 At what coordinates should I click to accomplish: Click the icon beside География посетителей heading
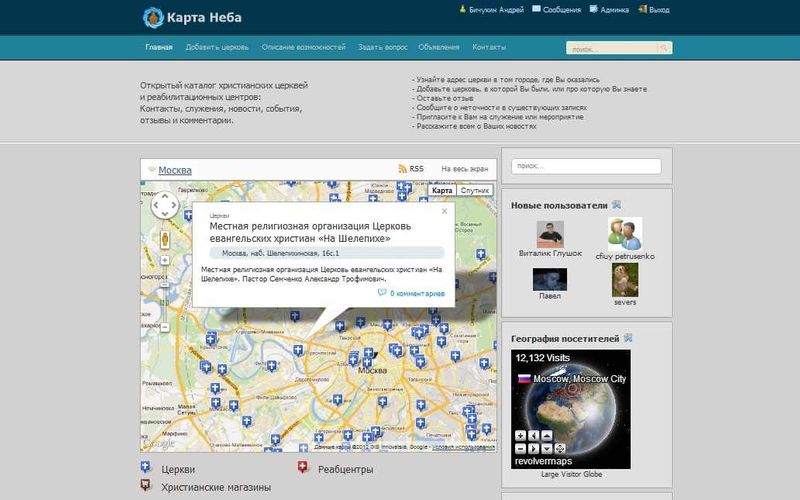pyautogui.click(x=628, y=338)
